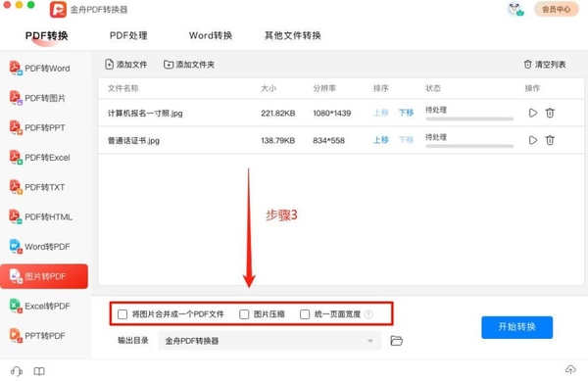Click the 开始转换 button
This screenshot has height=381, width=588.
(516, 327)
